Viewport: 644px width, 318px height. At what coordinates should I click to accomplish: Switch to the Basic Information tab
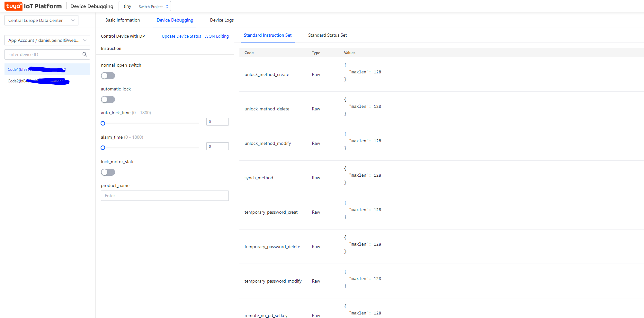122,20
